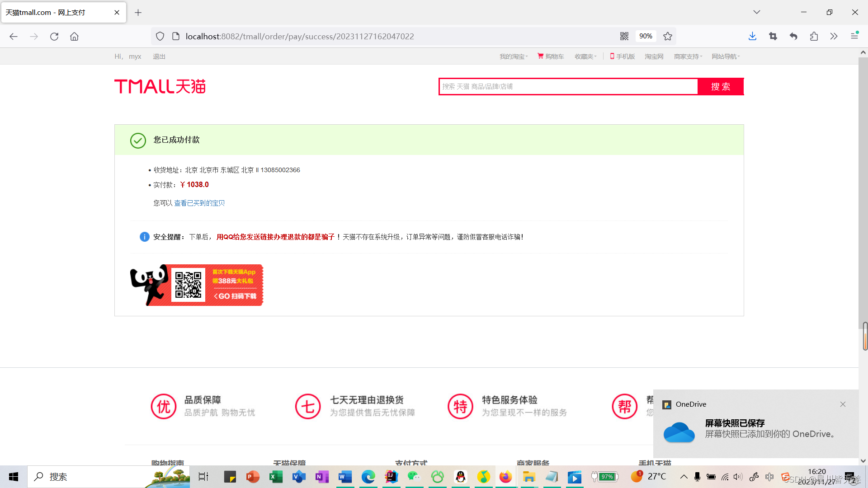Click the 退出 logout link
The height and width of the screenshot is (488, 868).
click(159, 56)
